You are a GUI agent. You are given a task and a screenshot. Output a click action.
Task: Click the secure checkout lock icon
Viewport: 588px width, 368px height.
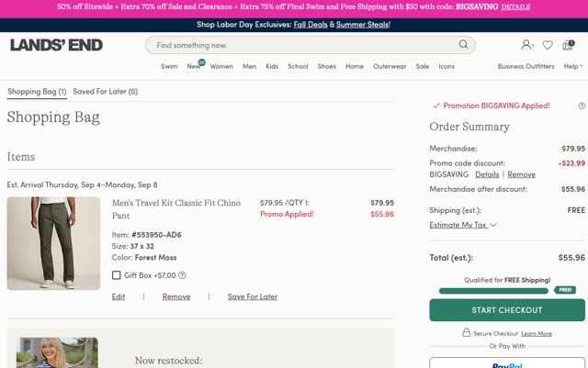click(466, 332)
